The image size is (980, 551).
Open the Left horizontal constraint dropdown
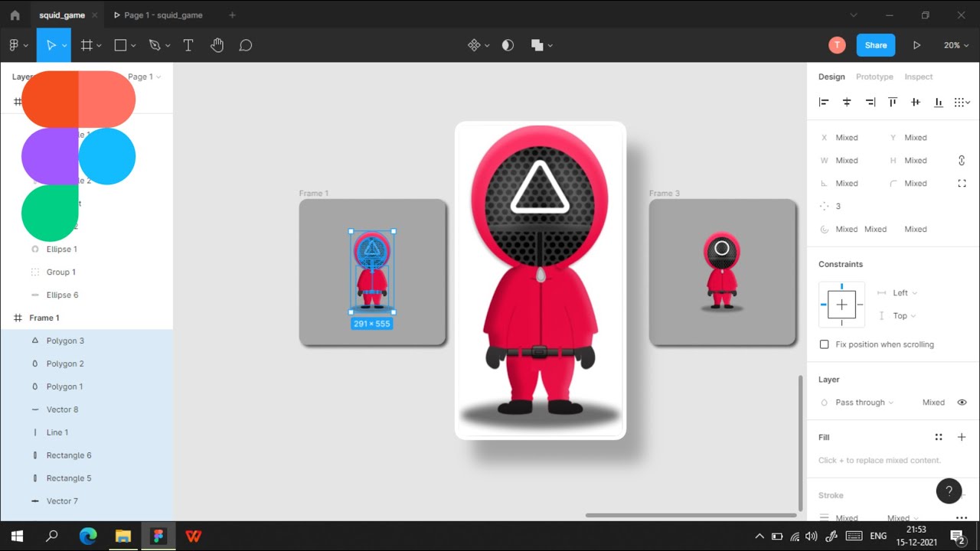click(x=904, y=293)
